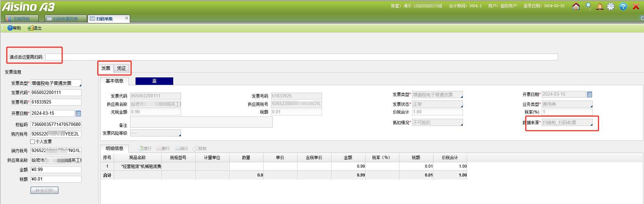Image resolution: width=644 pixels, height=204 pixels.
Task: Click the 帮助 toolbar button
Action: 14,28
